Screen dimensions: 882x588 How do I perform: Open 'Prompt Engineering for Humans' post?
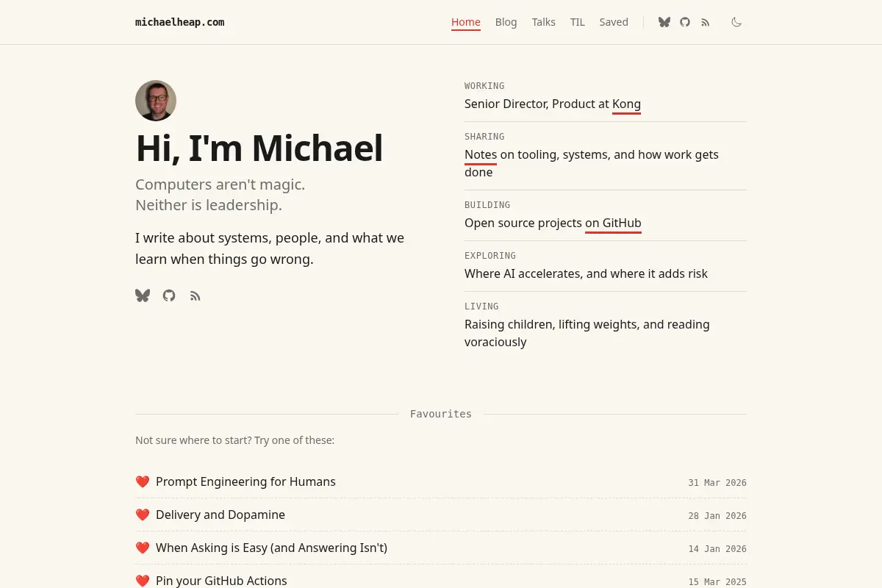coord(245,481)
